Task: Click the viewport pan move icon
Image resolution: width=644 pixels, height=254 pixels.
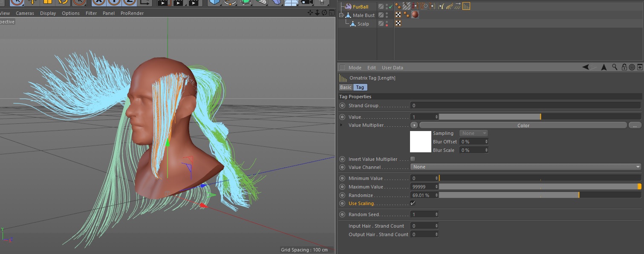Action: click(x=310, y=13)
